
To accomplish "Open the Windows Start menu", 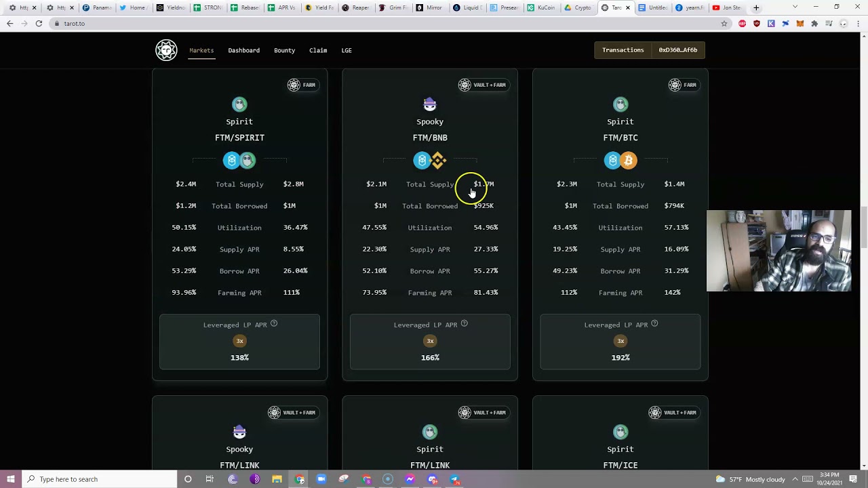I will [x=11, y=479].
